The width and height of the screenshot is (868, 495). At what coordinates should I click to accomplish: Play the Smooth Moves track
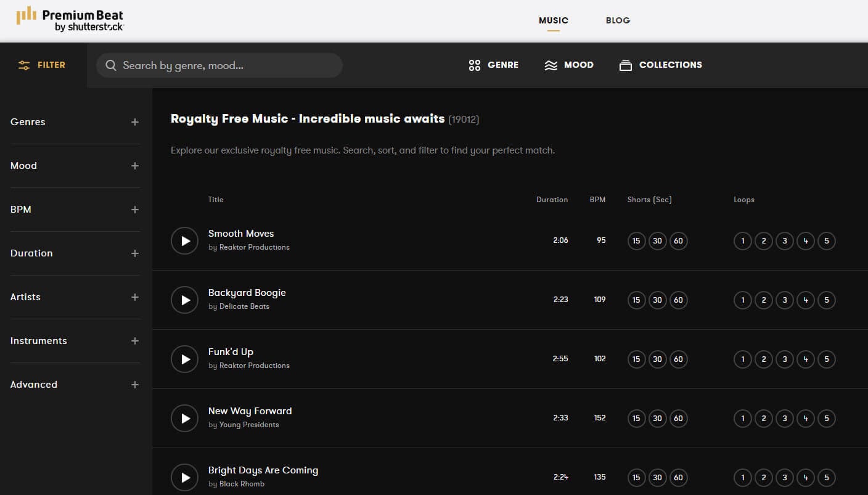pos(184,240)
